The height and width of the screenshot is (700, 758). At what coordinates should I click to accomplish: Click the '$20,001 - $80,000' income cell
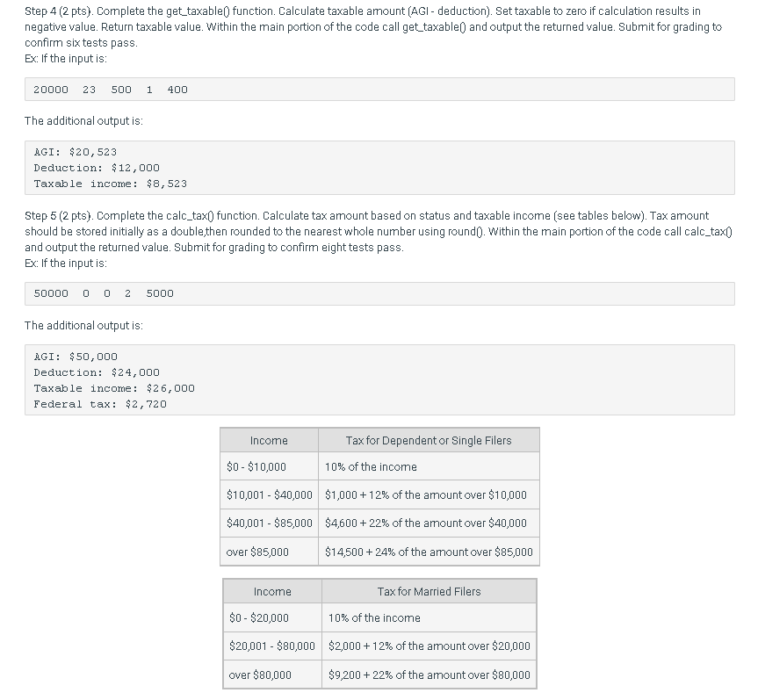tap(272, 646)
